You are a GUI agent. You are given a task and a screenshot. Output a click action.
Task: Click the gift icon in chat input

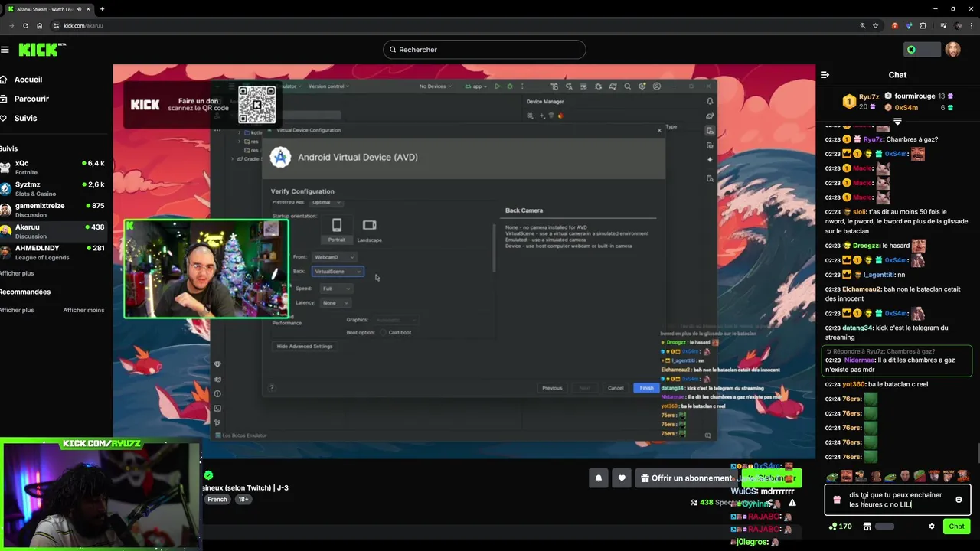836,500
